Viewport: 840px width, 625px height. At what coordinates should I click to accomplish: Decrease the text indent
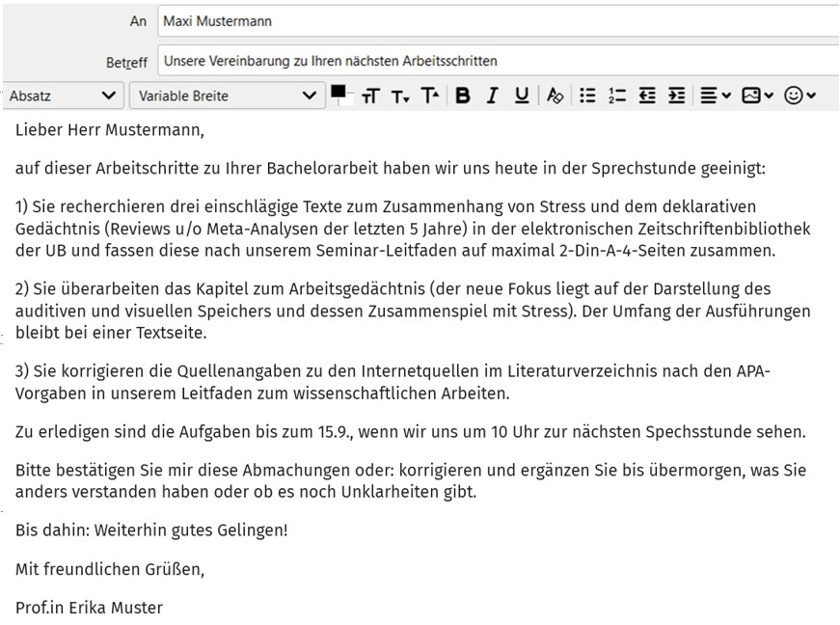click(x=647, y=95)
